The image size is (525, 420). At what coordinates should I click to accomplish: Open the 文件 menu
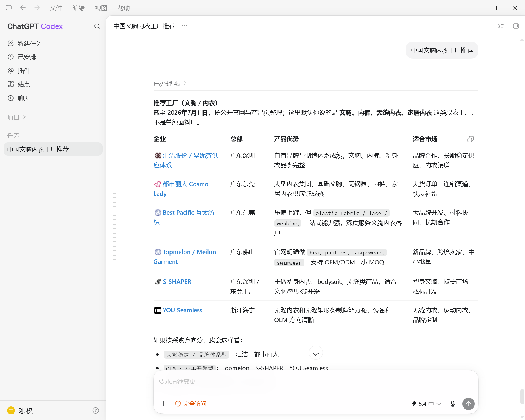56,8
